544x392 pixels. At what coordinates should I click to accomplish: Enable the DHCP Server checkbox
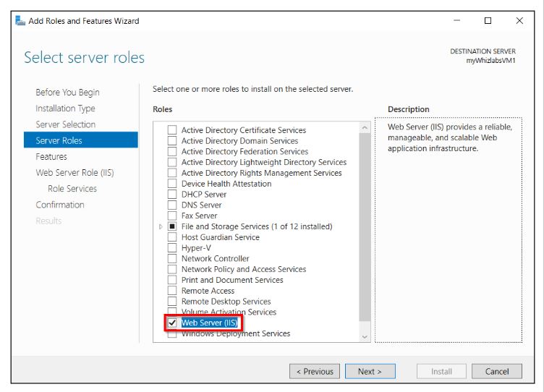click(172, 195)
